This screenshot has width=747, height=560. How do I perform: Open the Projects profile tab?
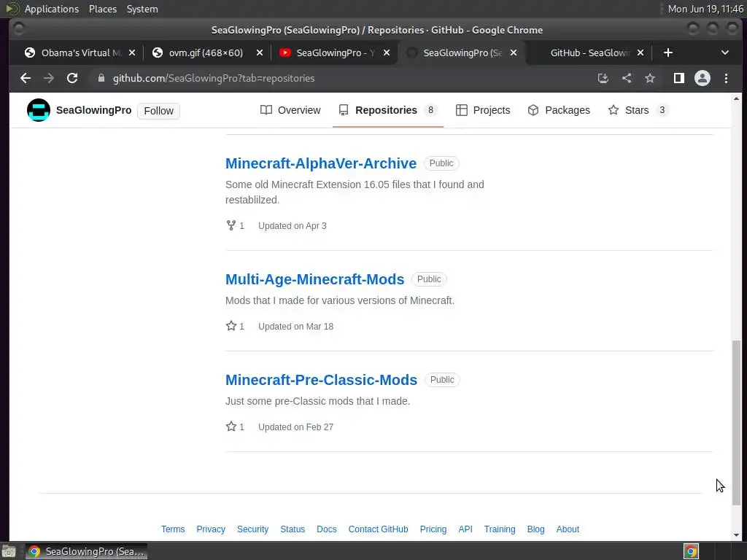483,110
